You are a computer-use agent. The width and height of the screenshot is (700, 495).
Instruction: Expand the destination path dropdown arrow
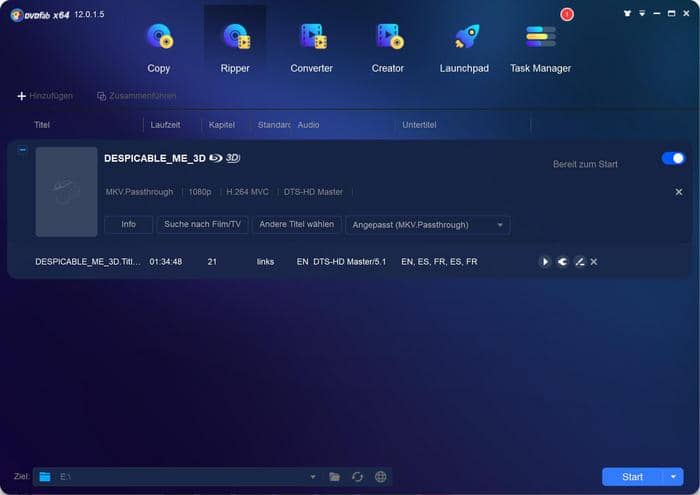pos(313,477)
